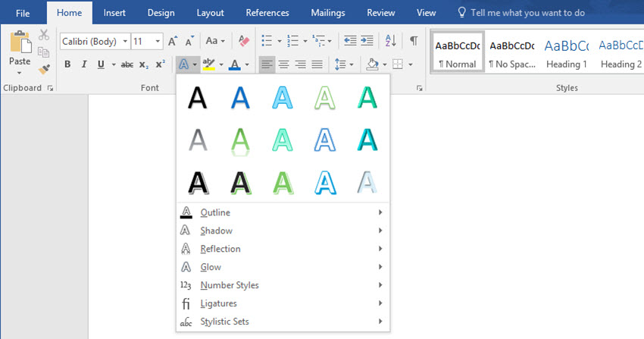Toggle italic formatting
The height and width of the screenshot is (339, 644).
(84, 64)
